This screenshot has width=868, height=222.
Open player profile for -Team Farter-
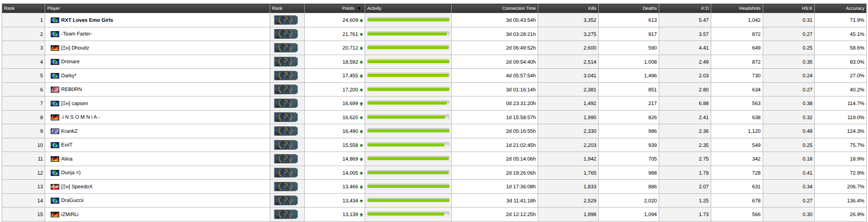click(x=76, y=34)
